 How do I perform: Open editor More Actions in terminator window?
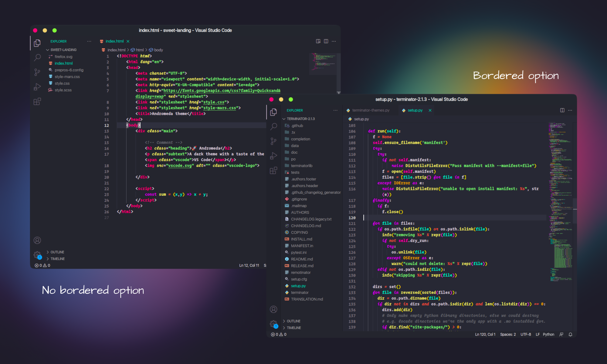[x=570, y=110]
